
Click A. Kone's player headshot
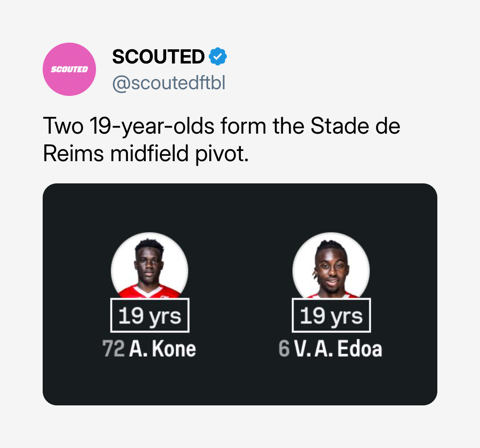coord(150,265)
